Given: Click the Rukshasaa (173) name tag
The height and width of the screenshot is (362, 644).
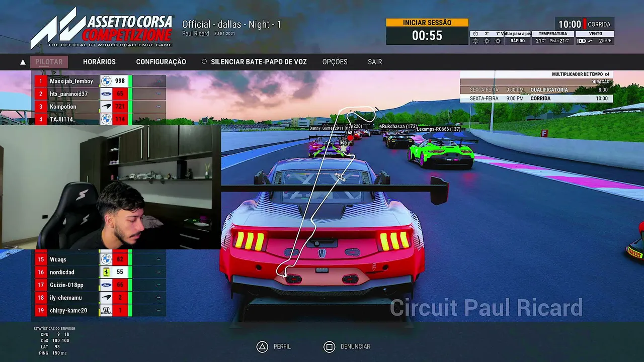Looking at the screenshot, I should pyautogui.click(x=399, y=126).
